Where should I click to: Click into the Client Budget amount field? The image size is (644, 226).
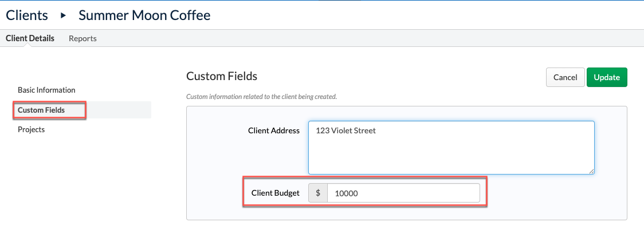pyautogui.click(x=403, y=193)
